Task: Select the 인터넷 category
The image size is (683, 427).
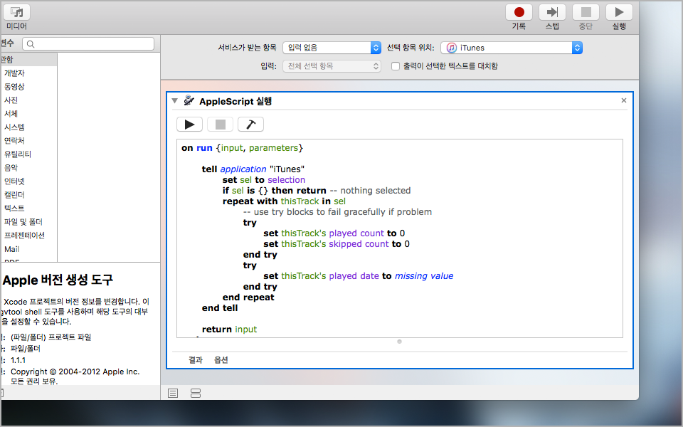Action: click(14, 181)
